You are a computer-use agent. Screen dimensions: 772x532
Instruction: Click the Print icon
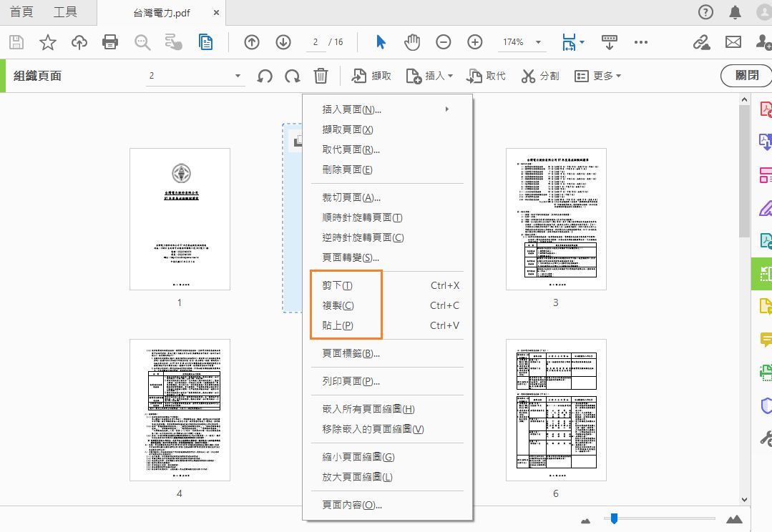[109, 41]
